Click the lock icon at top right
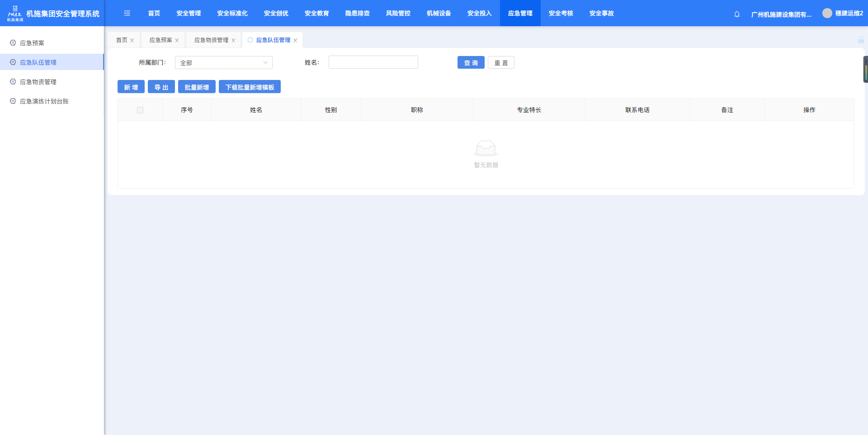 861,40
